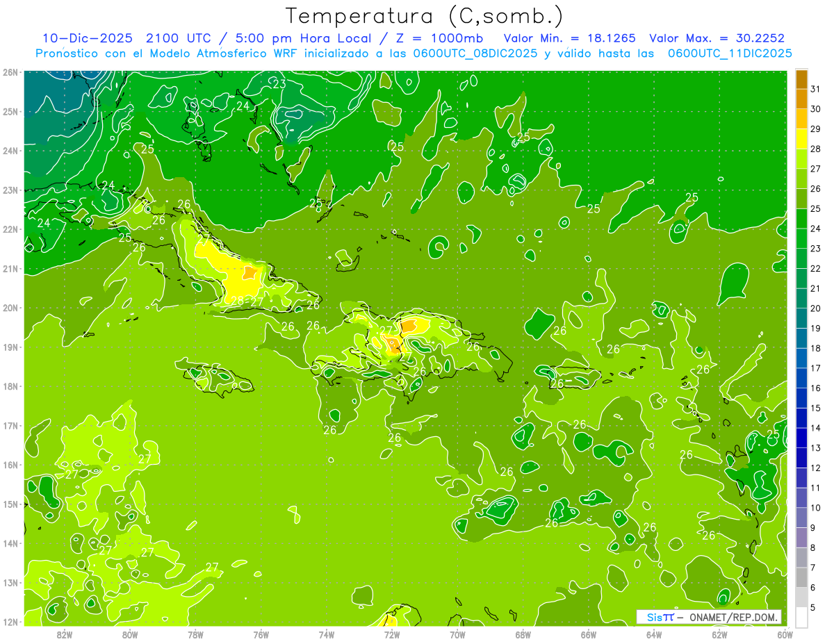Click the 64W longitude axis label
Screen dimensions: 834x644
coord(654,634)
